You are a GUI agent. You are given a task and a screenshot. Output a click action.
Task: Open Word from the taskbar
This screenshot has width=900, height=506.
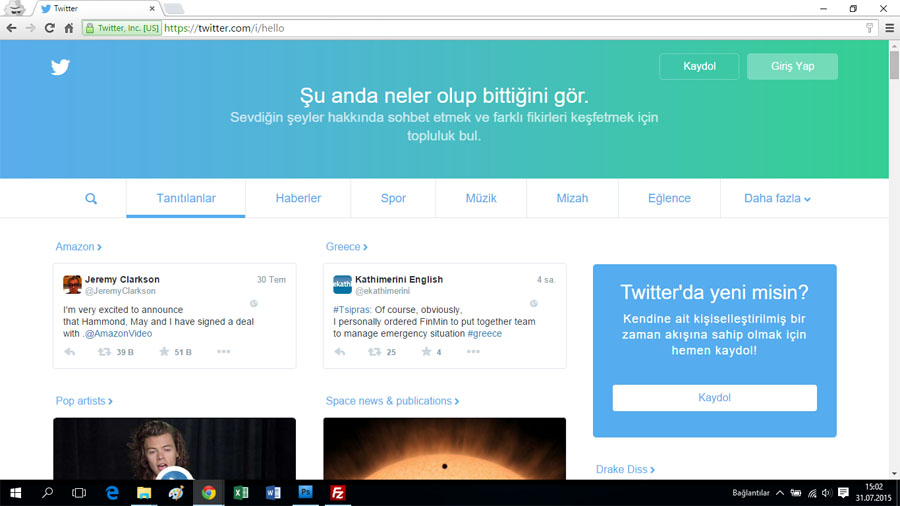[x=273, y=493]
